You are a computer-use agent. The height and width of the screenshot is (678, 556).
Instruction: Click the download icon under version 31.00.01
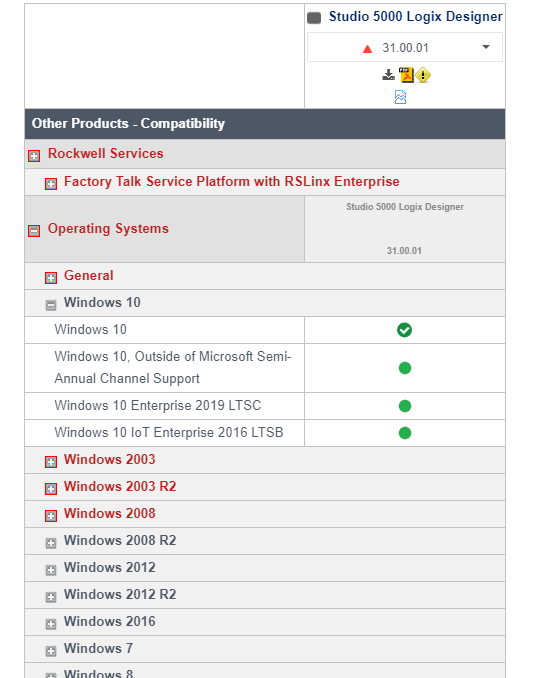[388, 75]
